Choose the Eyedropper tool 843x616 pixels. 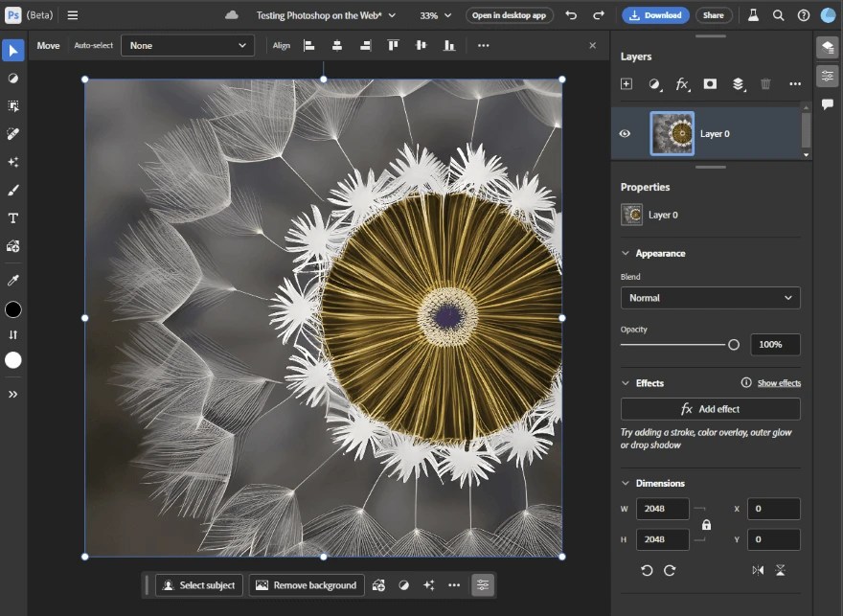(13, 280)
